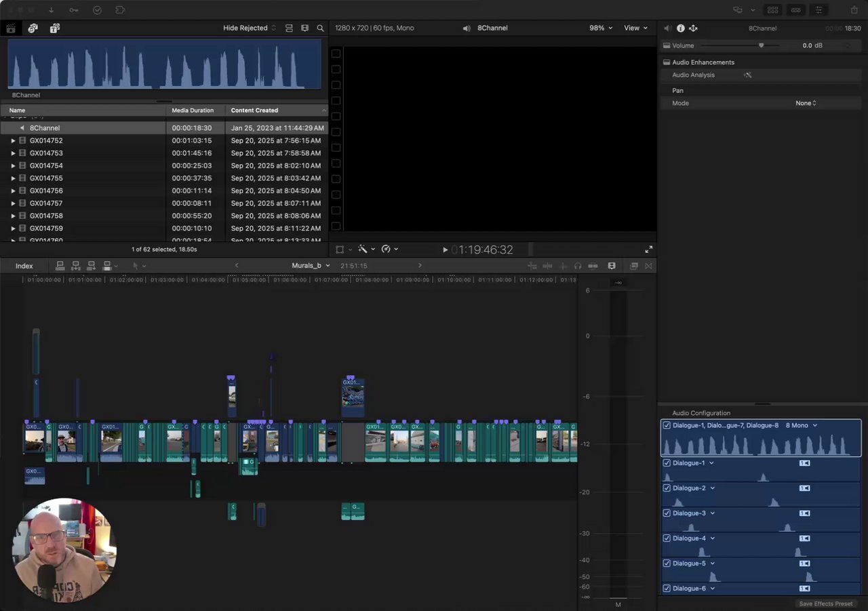Open the Titles and Generators sidebar
This screenshot has height=611, width=868.
click(55, 28)
